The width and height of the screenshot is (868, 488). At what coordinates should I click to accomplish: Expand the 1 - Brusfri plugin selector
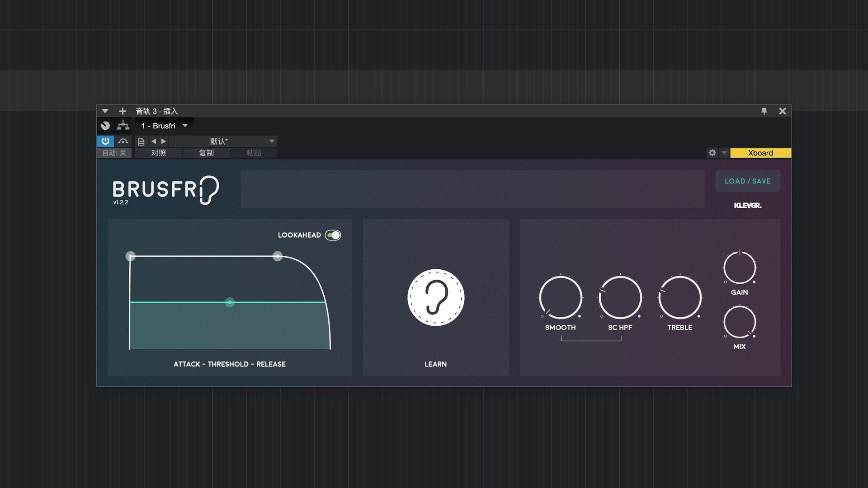pos(185,126)
